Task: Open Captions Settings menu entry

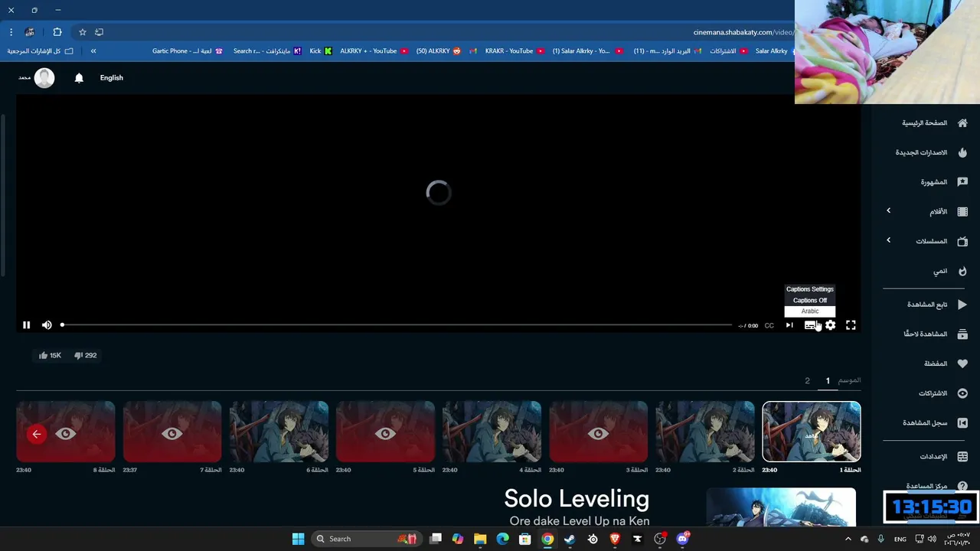Action: click(810, 289)
